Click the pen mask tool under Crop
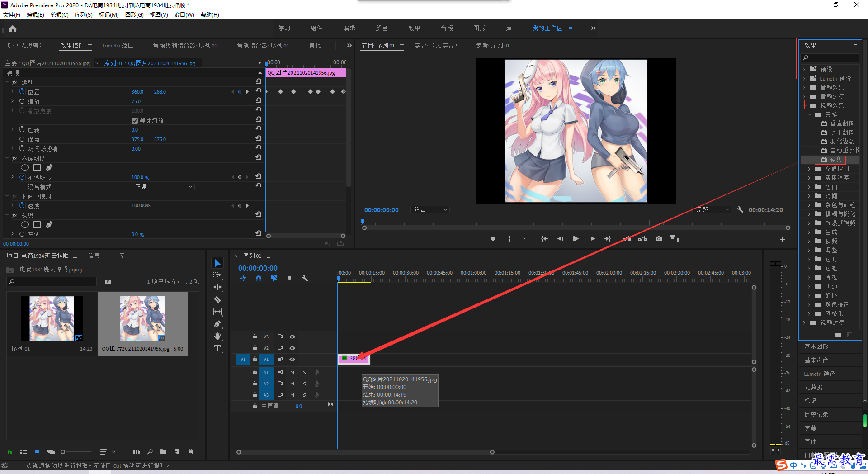 (x=49, y=224)
